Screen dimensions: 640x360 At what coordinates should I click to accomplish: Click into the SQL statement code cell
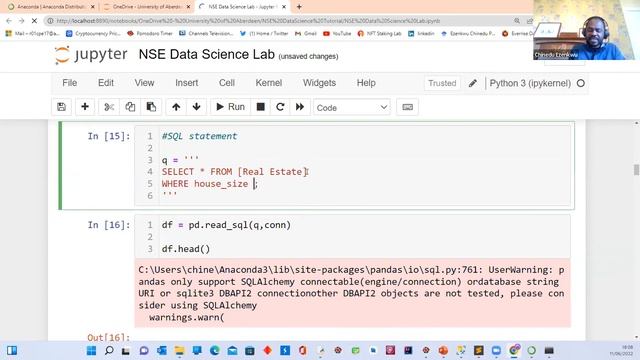352,165
